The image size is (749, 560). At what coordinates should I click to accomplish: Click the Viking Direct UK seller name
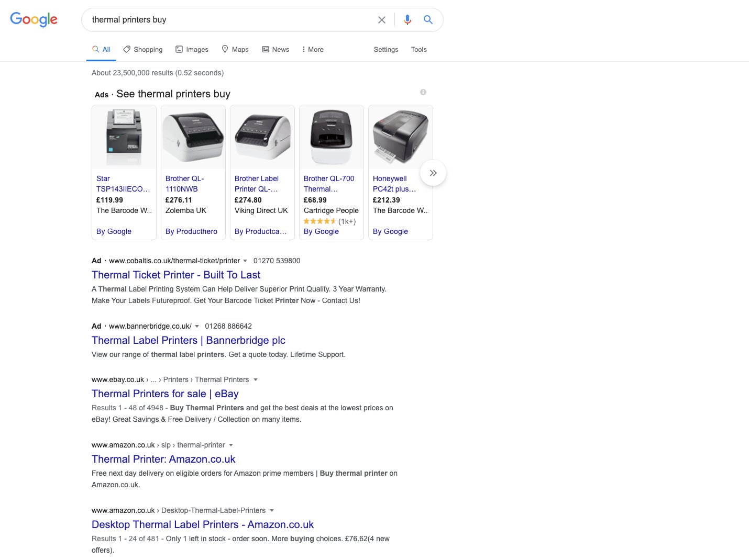click(x=261, y=210)
